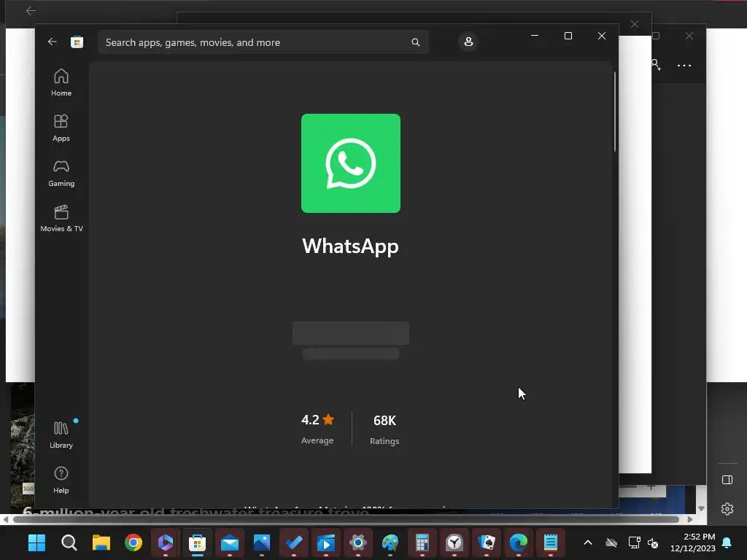The width and height of the screenshot is (747, 560).
Task: Click the Store page vertical scrollbar
Action: pyautogui.click(x=614, y=112)
